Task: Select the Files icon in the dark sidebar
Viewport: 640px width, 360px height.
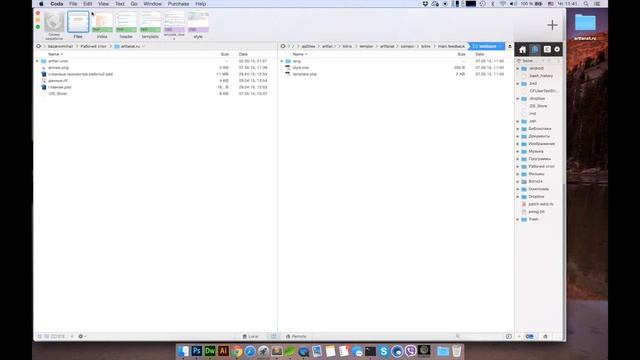Action: click(535, 49)
